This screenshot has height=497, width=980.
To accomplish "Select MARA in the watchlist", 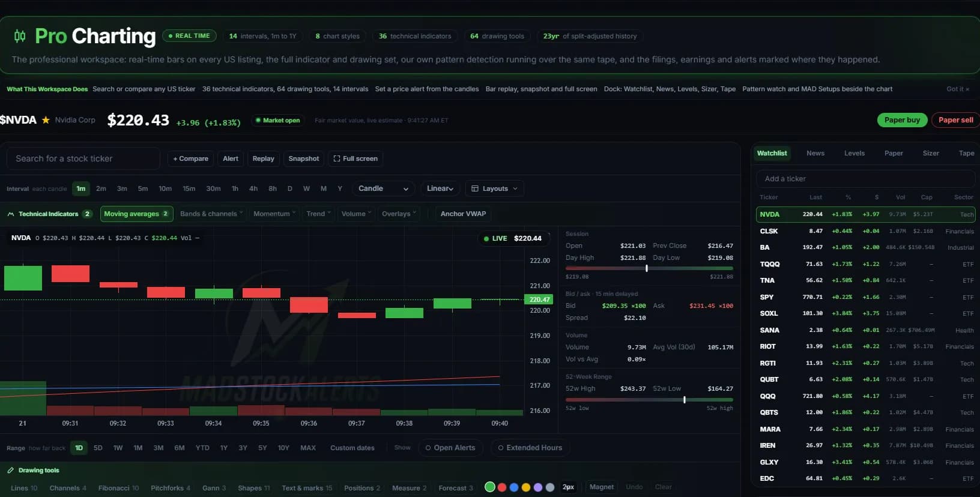I will 865,429.
